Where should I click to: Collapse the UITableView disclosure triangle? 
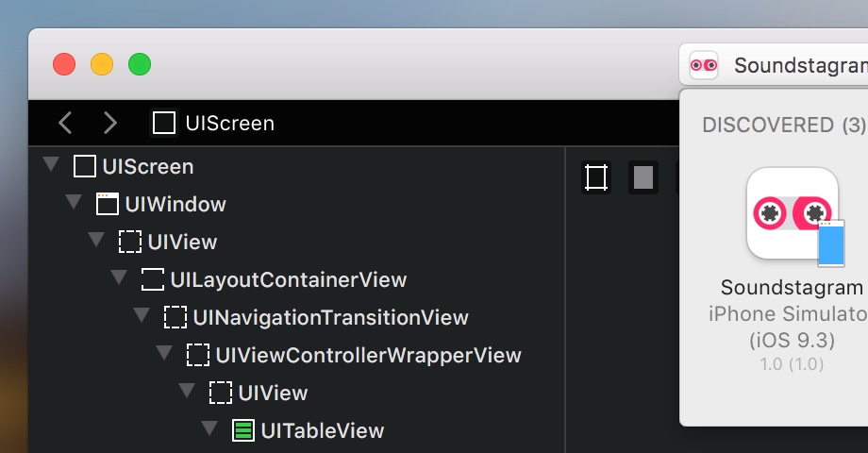[x=209, y=428]
